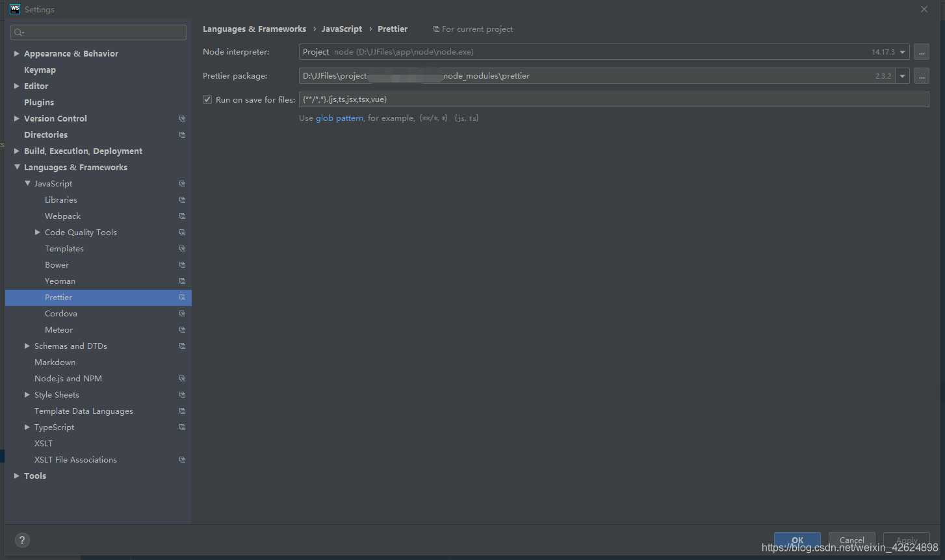Expand the Tools section
This screenshot has width=945, height=560.
point(17,476)
